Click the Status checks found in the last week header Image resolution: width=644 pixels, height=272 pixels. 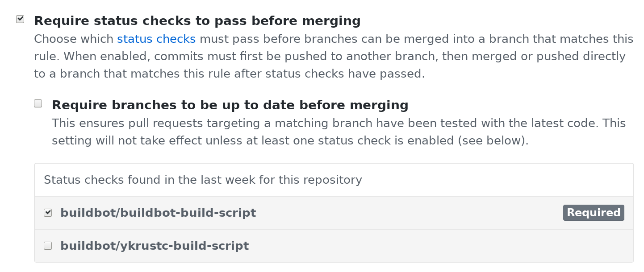(x=203, y=180)
